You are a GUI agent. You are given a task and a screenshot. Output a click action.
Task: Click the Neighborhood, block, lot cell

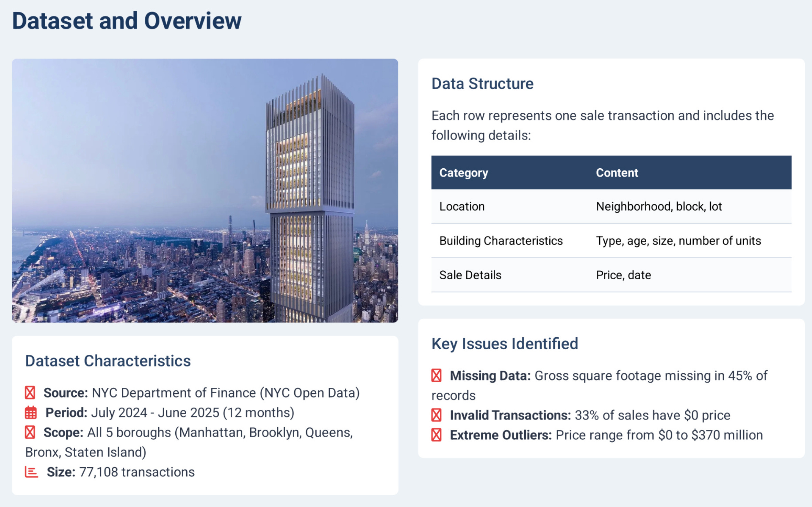(658, 206)
